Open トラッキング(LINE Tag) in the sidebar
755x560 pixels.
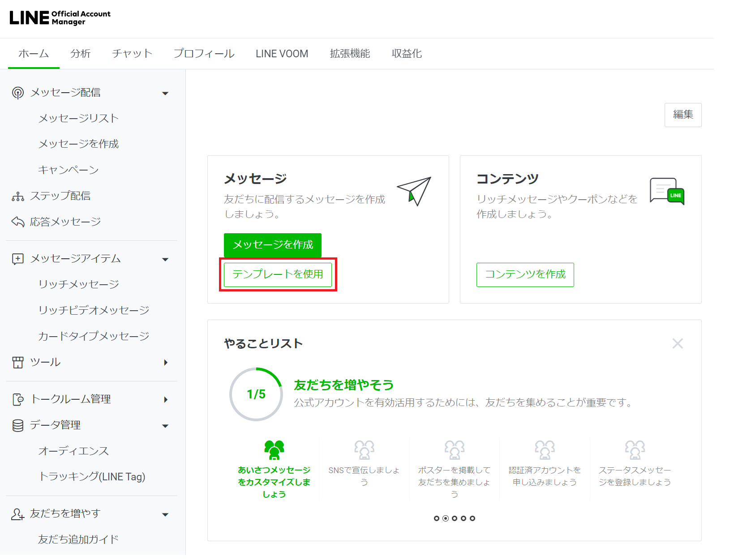(x=92, y=477)
